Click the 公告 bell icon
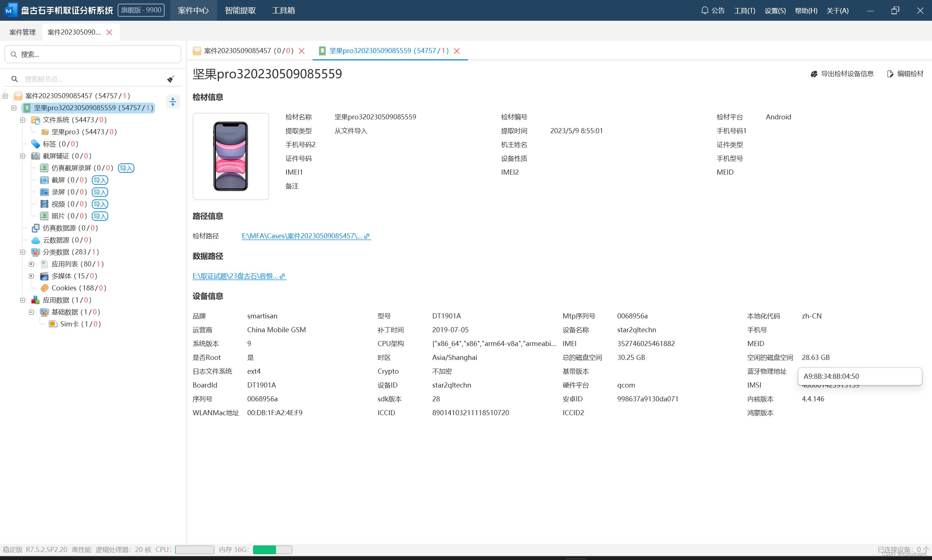 [704, 10]
